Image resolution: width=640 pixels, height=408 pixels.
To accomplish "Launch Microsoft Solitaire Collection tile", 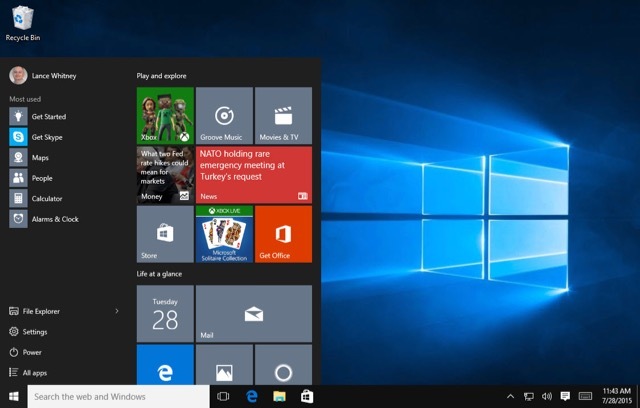I will coord(224,234).
